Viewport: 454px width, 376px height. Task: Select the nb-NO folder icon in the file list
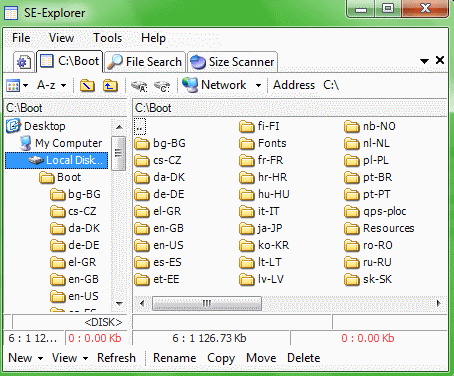click(352, 127)
